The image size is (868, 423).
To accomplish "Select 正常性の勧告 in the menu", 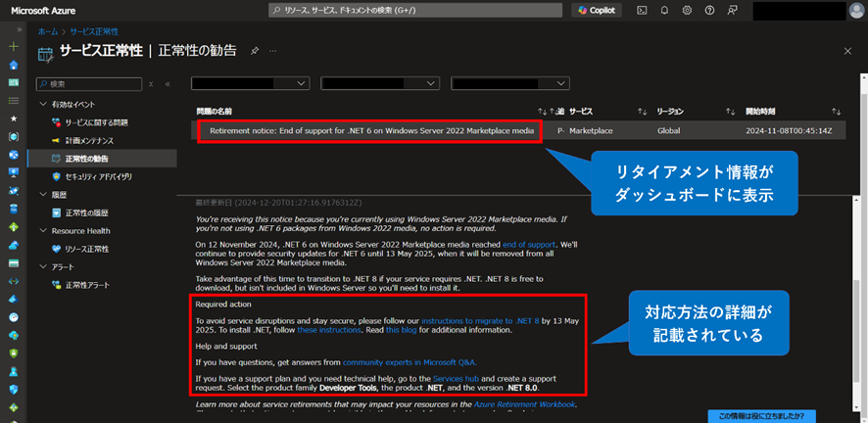I will [x=103, y=159].
